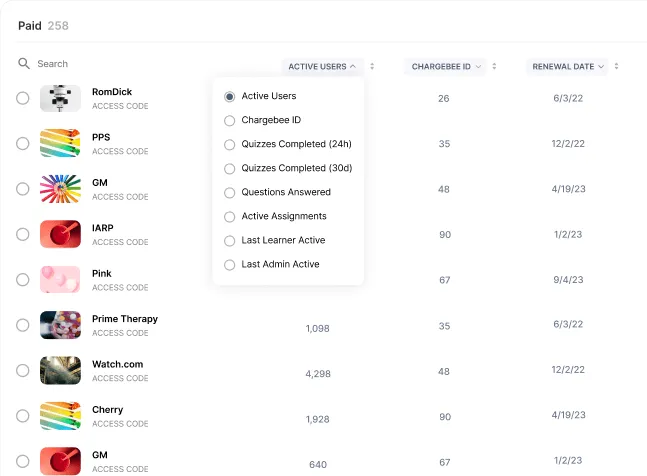This screenshot has height=476, width=647.
Task: Click the PPS rainbow pencils logo
Action: coord(60,143)
